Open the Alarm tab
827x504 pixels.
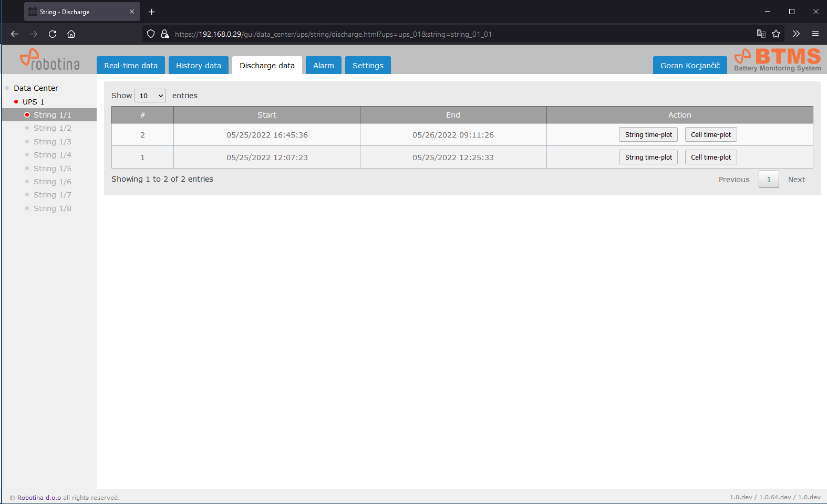tap(324, 66)
